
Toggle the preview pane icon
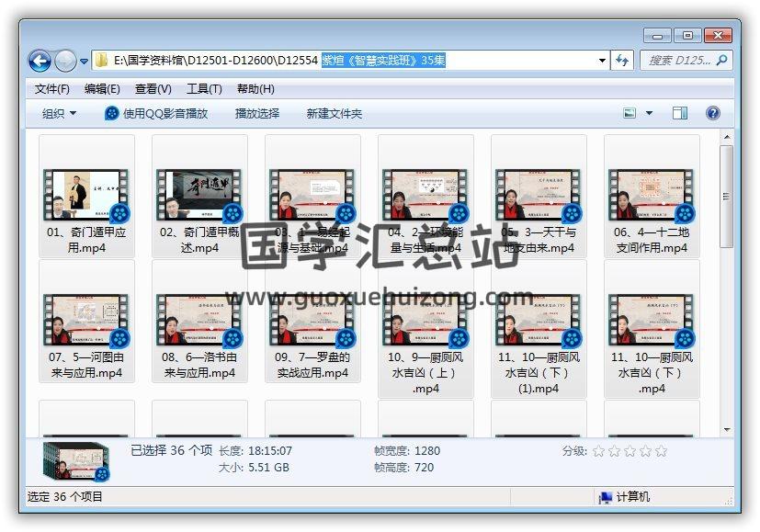coord(680,114)
